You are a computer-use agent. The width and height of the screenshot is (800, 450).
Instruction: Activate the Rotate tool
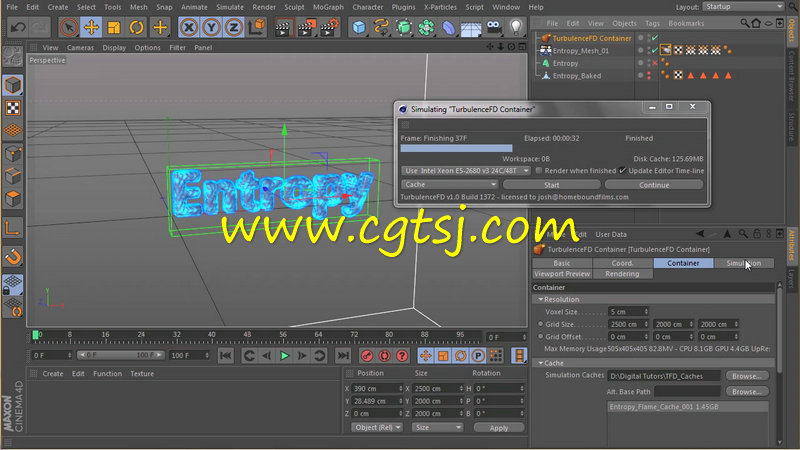point(136,27)
